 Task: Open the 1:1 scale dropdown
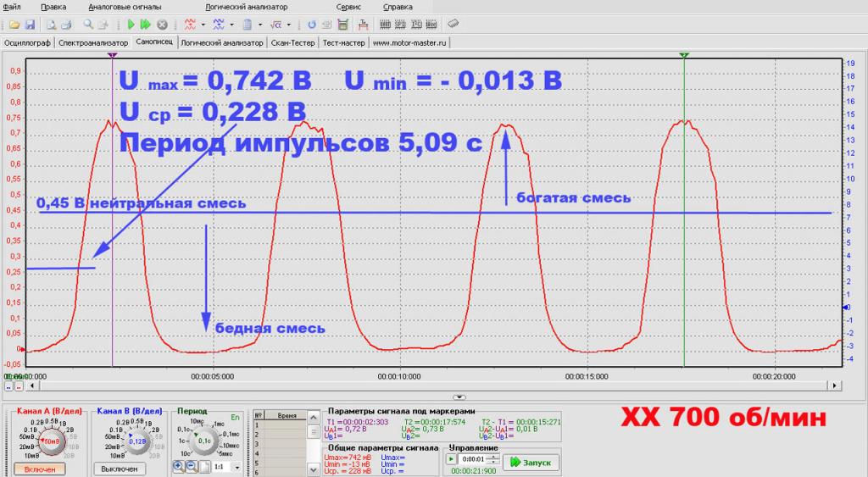tap(236, 467)
